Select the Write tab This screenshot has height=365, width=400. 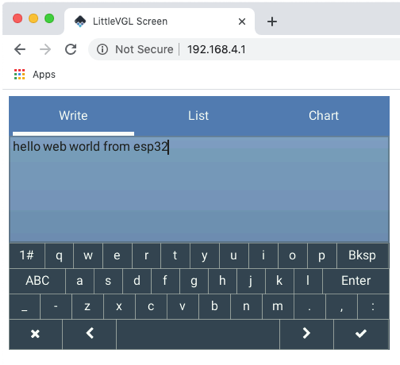click(73, 116)
